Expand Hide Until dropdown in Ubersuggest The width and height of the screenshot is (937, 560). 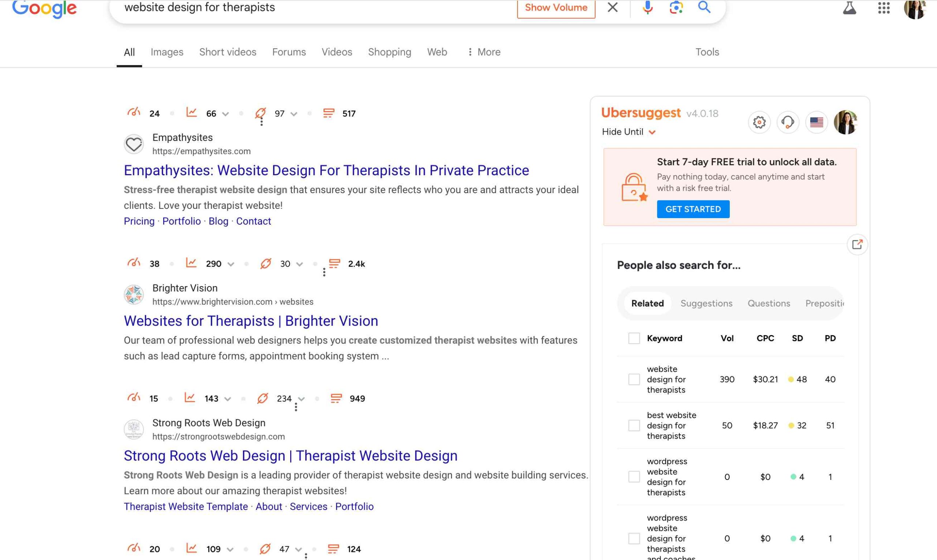(x=628, y=132)
